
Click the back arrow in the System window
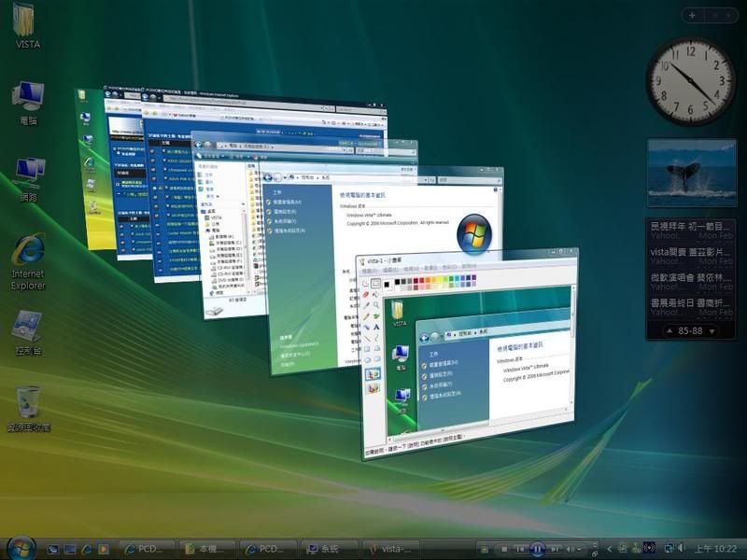[x=268, y=177]
